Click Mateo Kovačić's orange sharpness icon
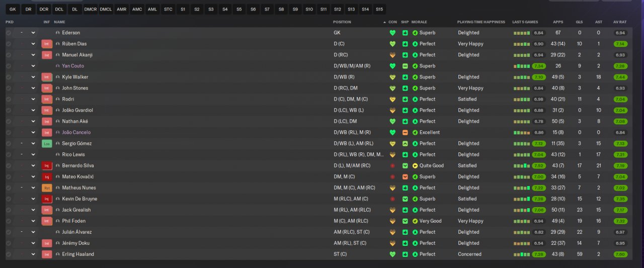This screenshot has height=268, width=644. tap(405, 176)
